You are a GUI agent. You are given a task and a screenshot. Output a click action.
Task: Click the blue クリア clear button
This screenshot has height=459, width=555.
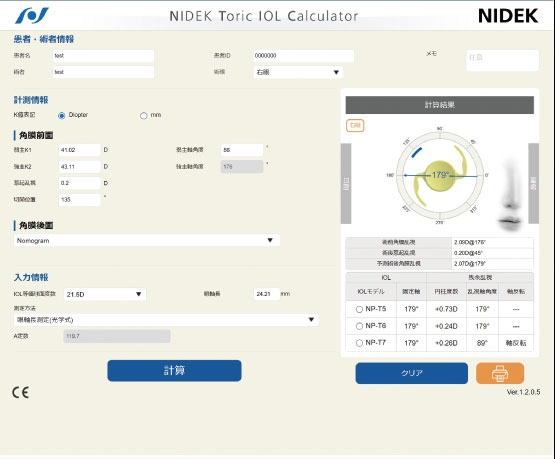pos(412,373)
